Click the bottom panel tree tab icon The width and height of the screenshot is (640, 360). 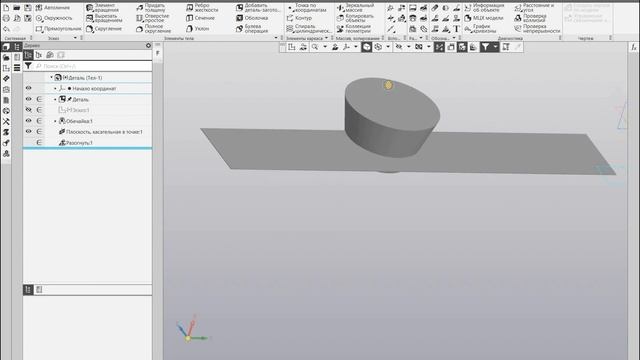[28, 289]
